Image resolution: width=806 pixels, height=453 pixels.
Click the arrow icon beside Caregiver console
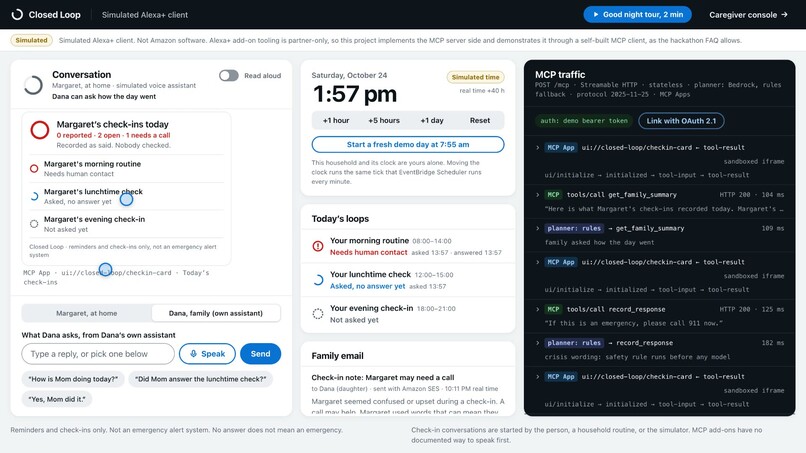point(784,14)
